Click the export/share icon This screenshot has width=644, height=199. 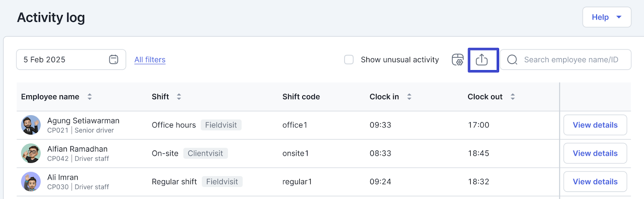[x=482, y=60]
